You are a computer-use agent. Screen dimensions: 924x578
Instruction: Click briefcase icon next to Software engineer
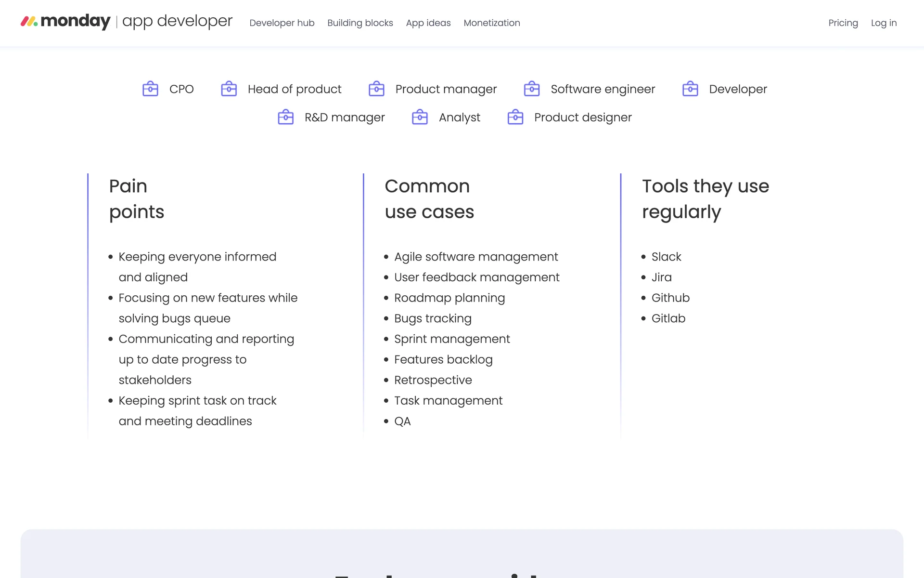click(532, 89)
